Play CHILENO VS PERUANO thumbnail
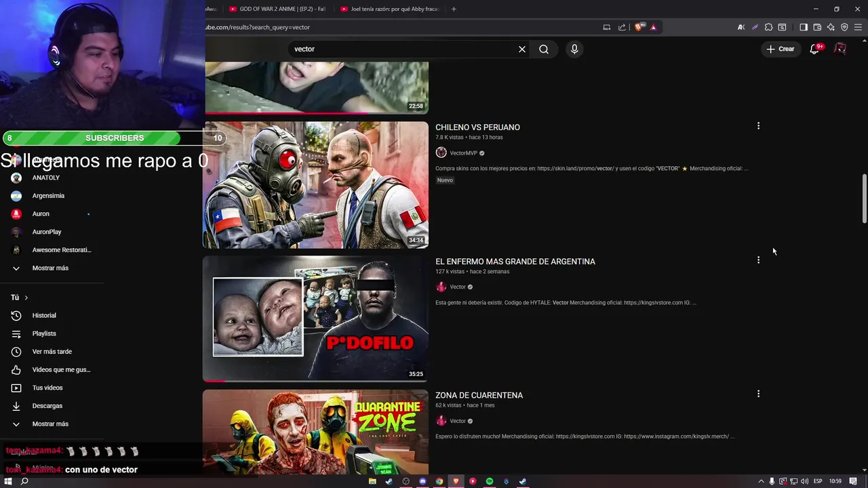 316,185
